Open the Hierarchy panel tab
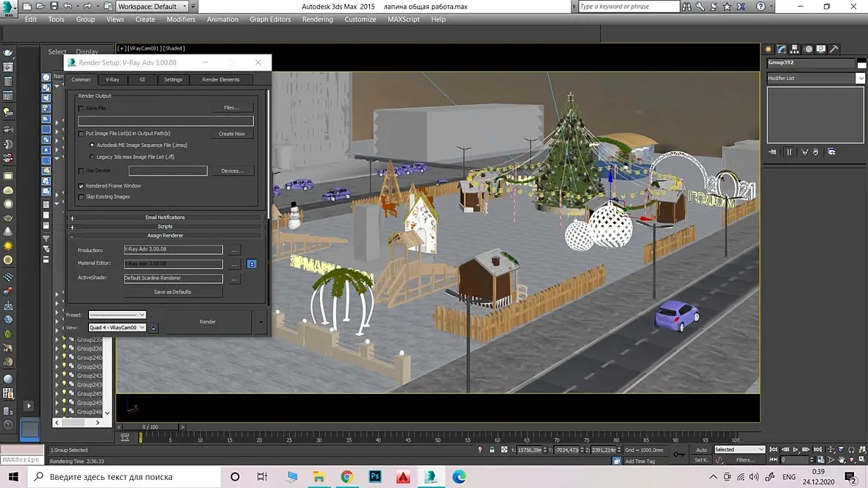Image resolution: width=868 pixels, height=488 pixels. tap(795, 49)
